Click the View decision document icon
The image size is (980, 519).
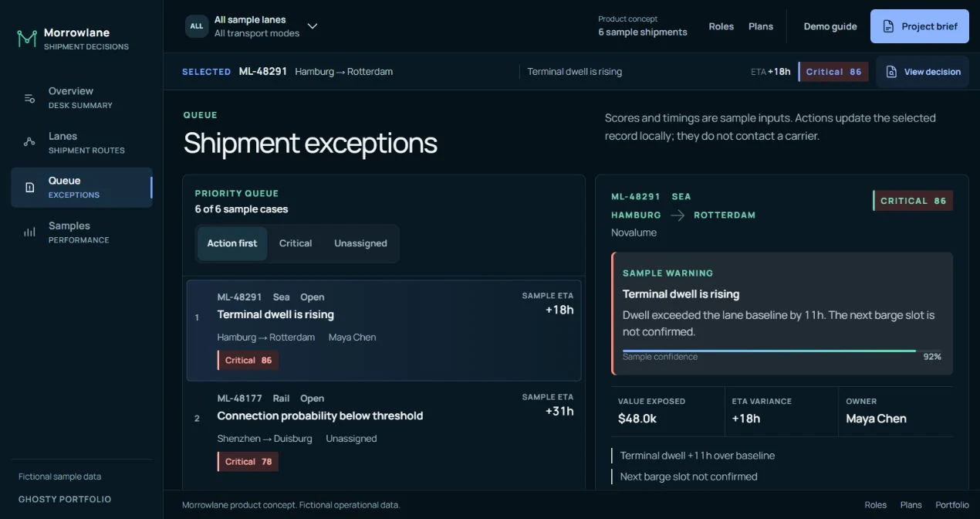(x=891, y=72)
